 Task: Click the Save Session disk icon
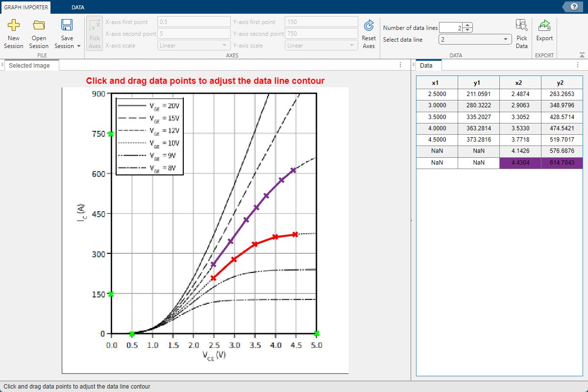[67, 25]
